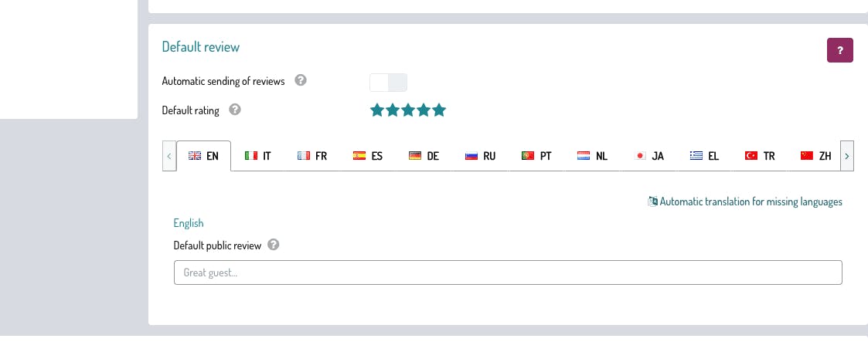Set default rating to two stars

click(393, 110)
